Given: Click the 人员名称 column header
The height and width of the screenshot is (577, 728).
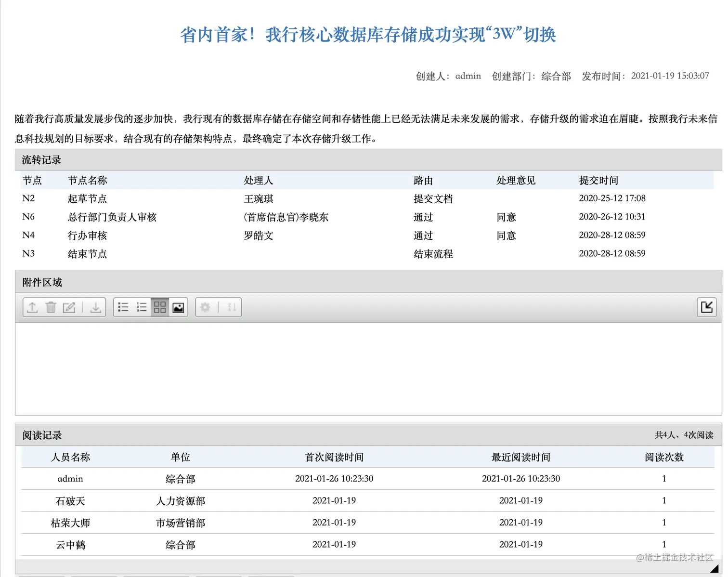Looking at the screenshot, I should (x=70, y=457).
